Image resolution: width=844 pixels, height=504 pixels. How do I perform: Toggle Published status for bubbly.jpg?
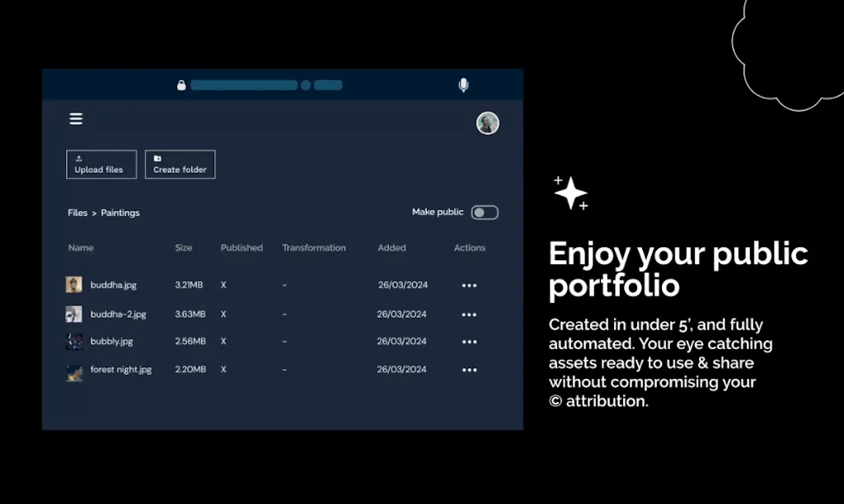(223, 341)
